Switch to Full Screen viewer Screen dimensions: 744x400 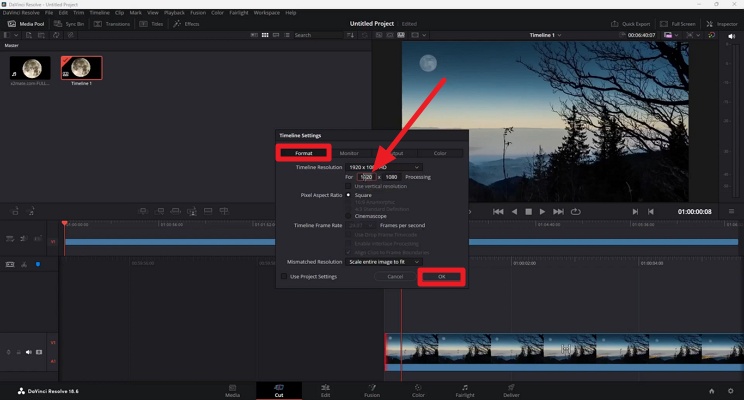coord(678,24)
